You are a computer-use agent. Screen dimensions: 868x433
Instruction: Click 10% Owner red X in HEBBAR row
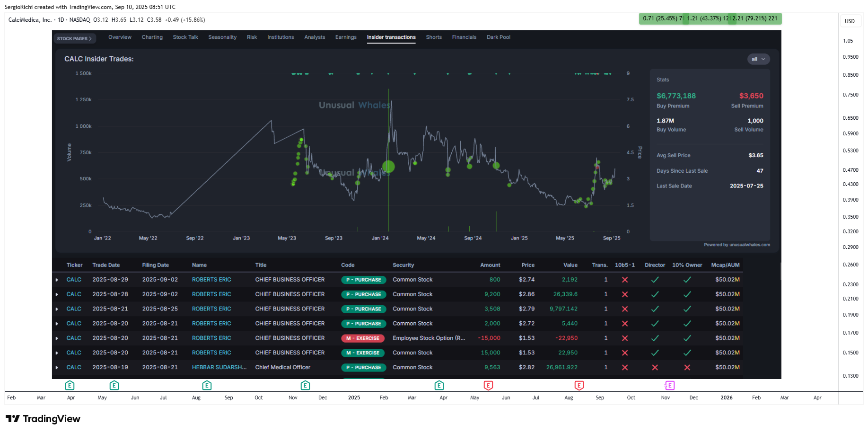(x=687, y=367)
